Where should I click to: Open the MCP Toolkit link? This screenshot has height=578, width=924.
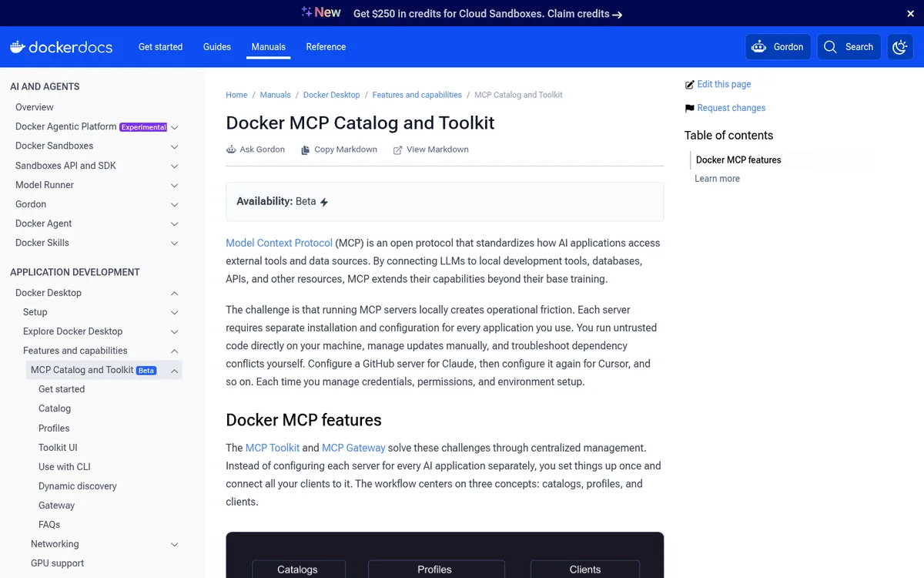(273, 448)
